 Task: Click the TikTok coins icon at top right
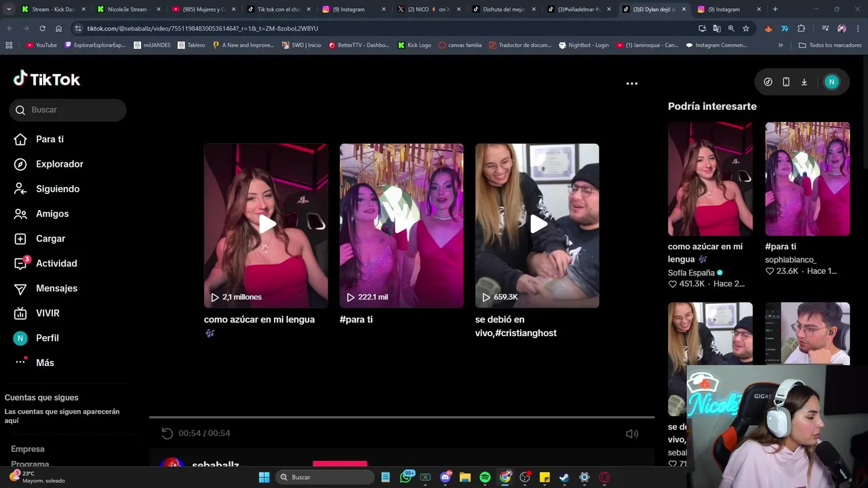click(x=768, y=82)
